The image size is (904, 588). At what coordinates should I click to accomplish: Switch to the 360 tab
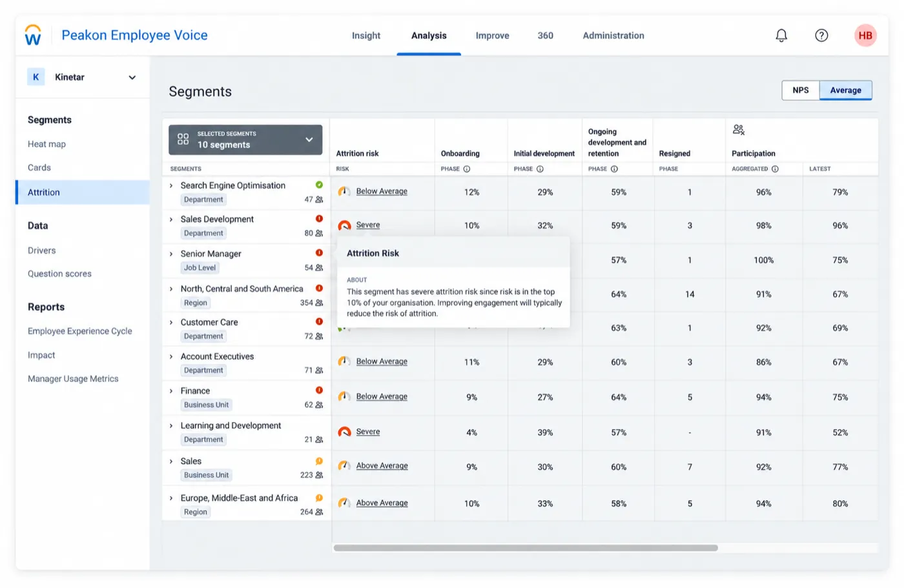point(546,35)
